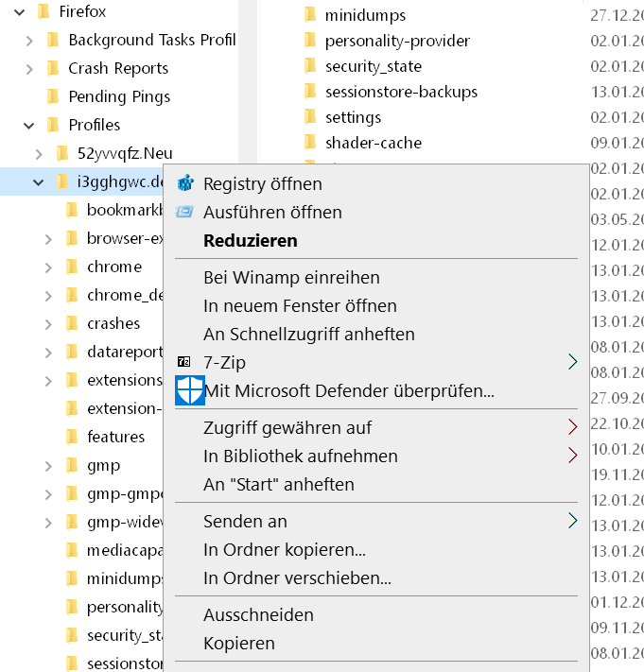Open the personality-provider folder in file list

[x=396, y=41]
